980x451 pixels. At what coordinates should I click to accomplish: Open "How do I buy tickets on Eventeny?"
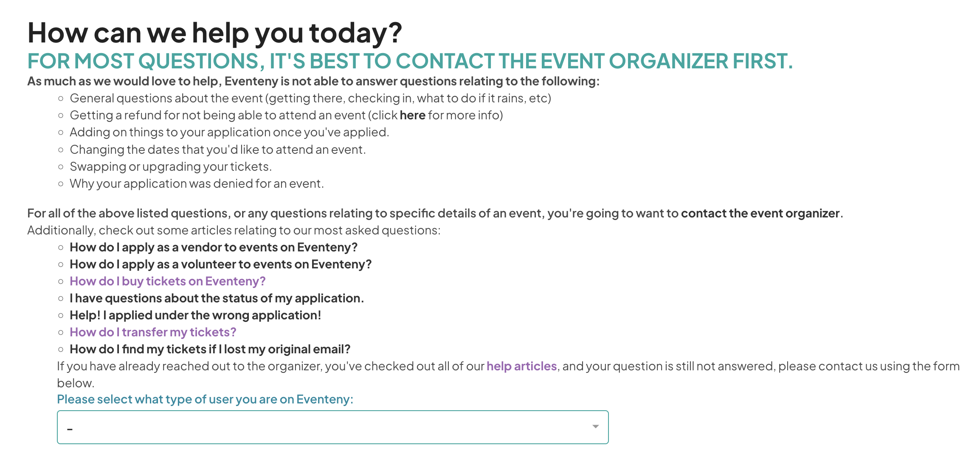click(167, 281)
